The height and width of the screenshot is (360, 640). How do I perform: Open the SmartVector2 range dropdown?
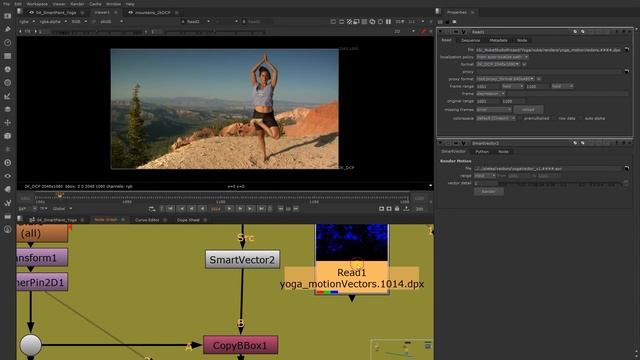[x=485, y=176]
